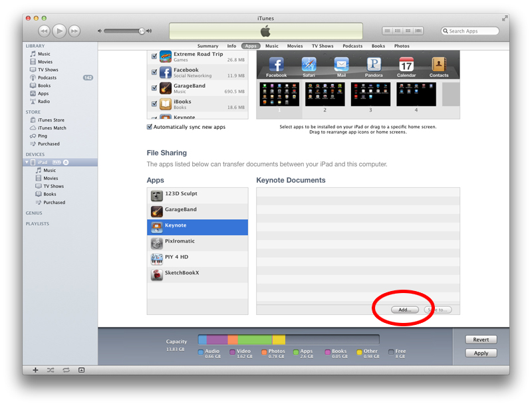Image resolution: width=532 pixels, height=406 pixels.
Task: Select Keynote in File Sharing apps
Action: 198,227
